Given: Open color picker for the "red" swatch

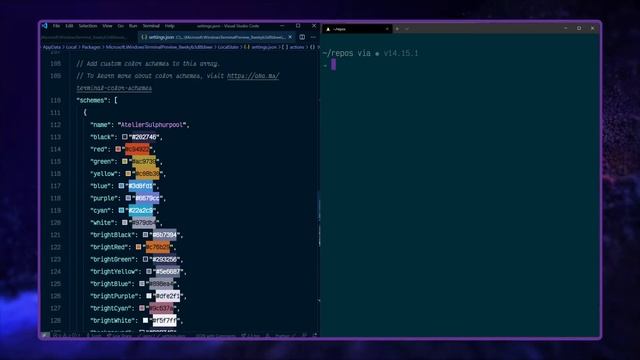Looking at the screenshot, I should 118,149.
